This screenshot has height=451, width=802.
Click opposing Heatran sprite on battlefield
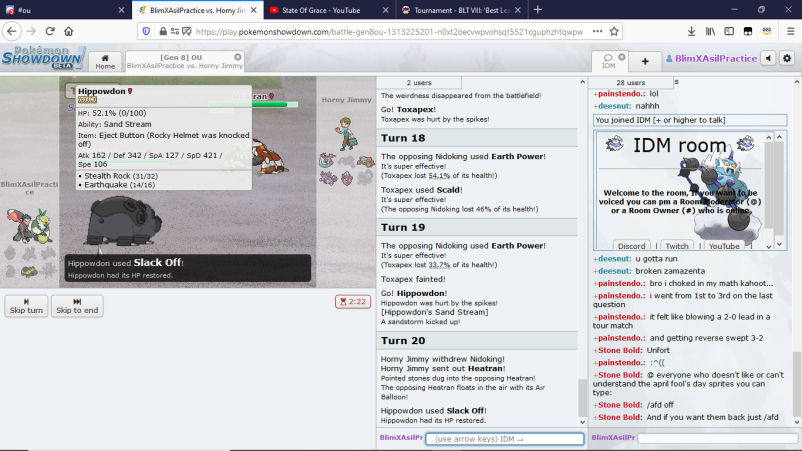tap(265, 155)
